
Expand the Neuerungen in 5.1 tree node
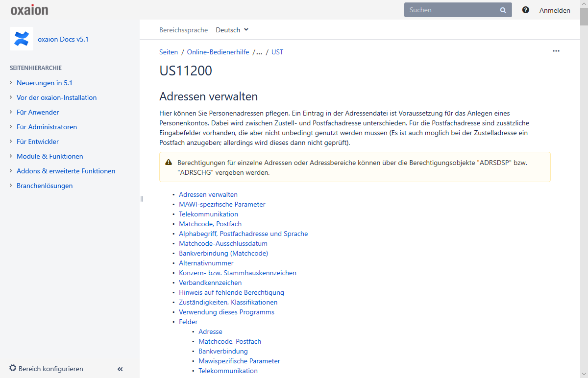point(11,83)
